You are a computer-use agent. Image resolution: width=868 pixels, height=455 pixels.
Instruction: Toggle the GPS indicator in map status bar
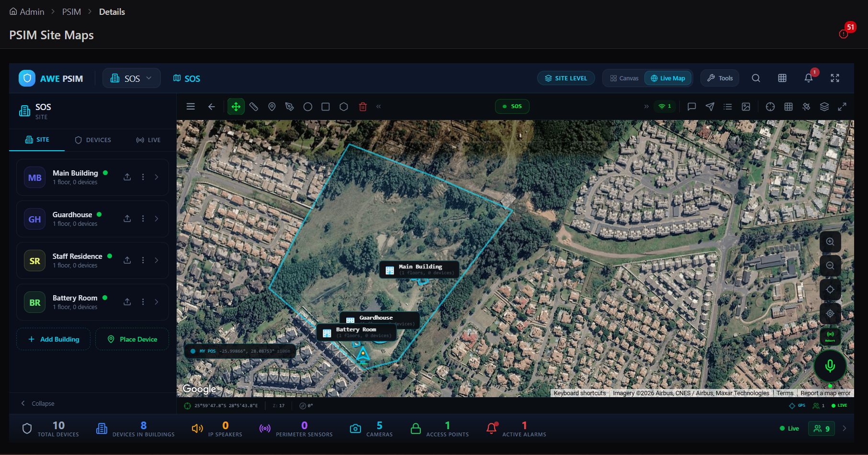coord(797,406)
